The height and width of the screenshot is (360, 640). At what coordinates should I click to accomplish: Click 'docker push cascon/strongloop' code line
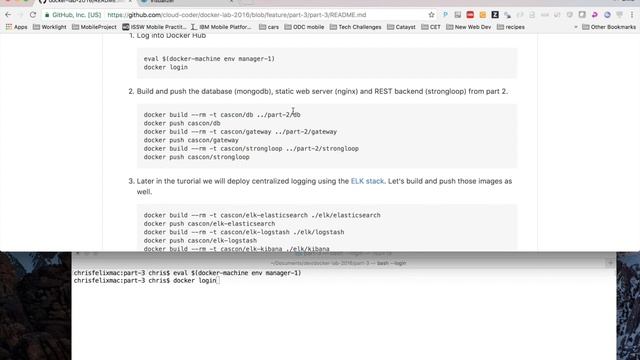[x=196, y=157]
